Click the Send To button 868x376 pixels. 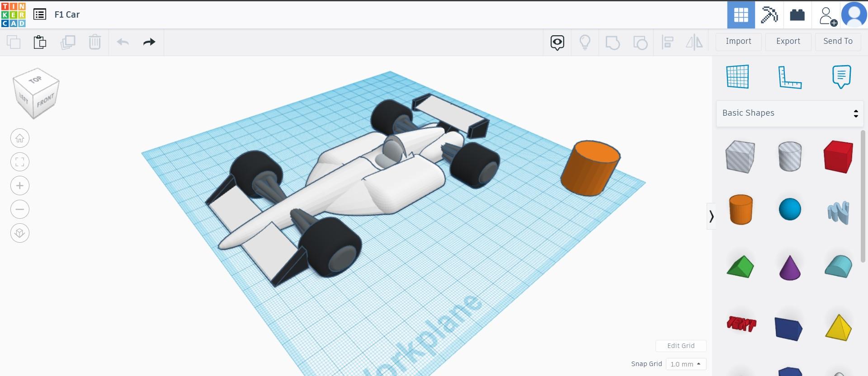click(x=838, y=42)
